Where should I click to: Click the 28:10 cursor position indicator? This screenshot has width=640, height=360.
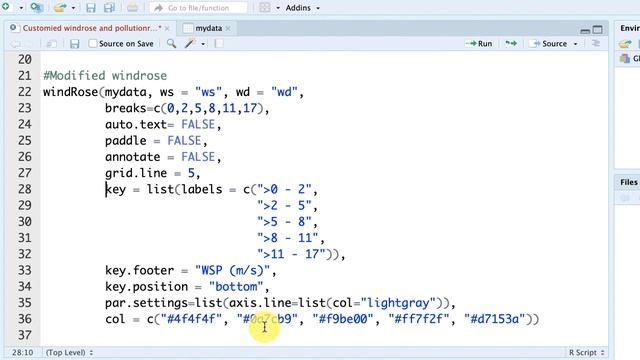pyautogui.click(x=22, y=352)
